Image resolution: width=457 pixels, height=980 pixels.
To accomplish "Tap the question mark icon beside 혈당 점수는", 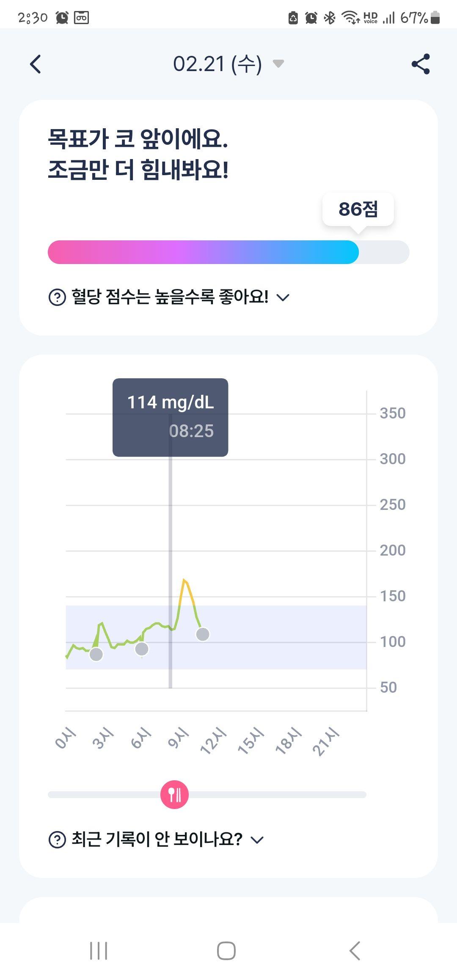I will 57,297.
